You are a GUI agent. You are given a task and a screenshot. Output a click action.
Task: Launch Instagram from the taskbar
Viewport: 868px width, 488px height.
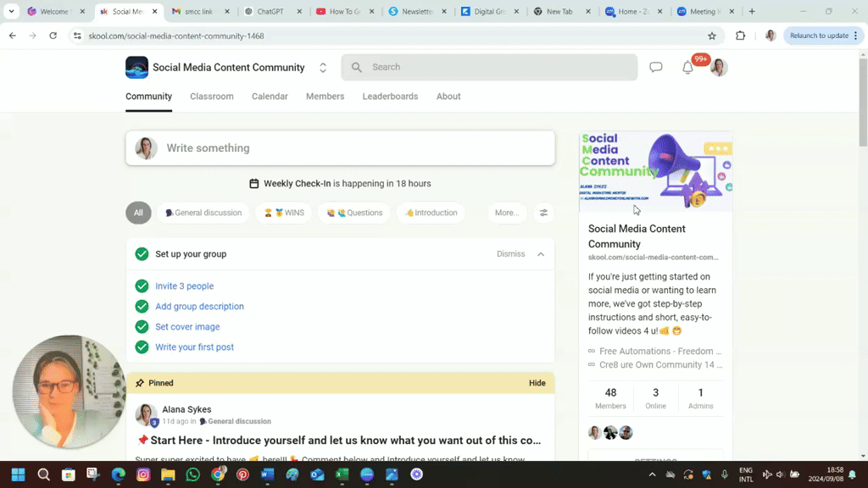coord(143,474)
